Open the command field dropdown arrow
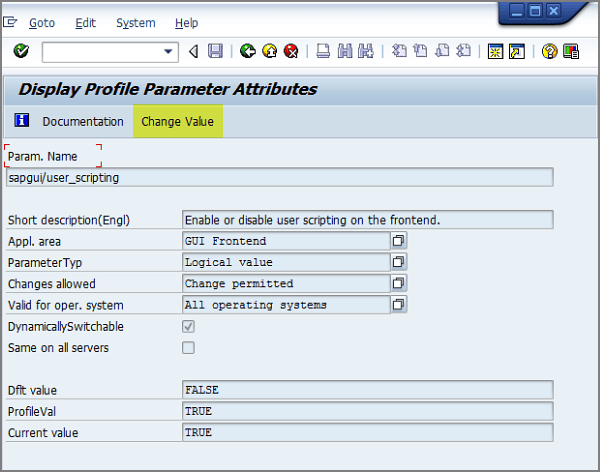 168,52
